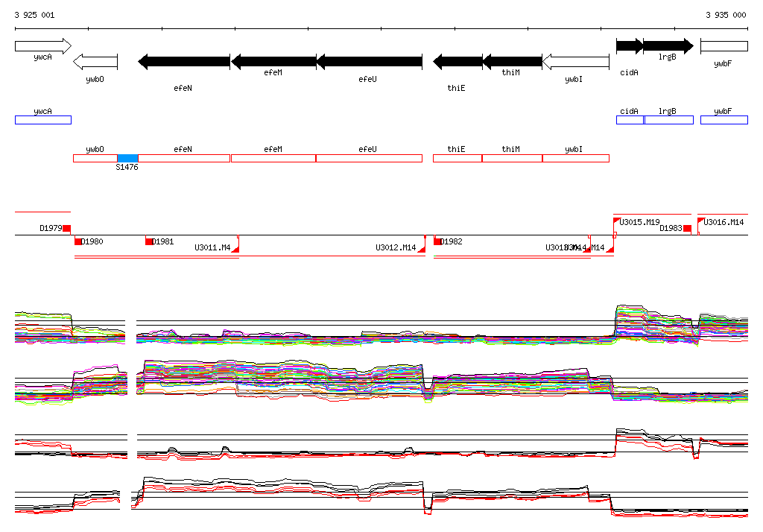Click the U3011.M4 label text

point(212,247)
